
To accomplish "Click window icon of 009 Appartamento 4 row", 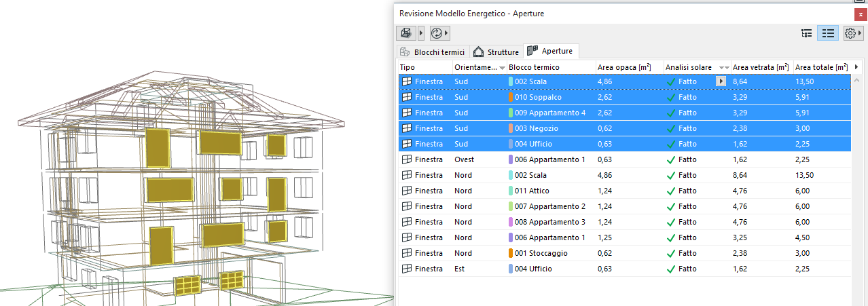I will (407, 113).
